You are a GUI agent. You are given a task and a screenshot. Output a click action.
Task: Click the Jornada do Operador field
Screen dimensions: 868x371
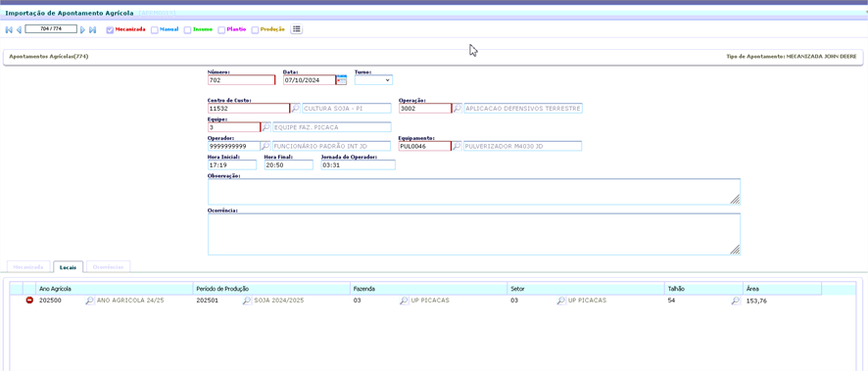pos(359,164)
